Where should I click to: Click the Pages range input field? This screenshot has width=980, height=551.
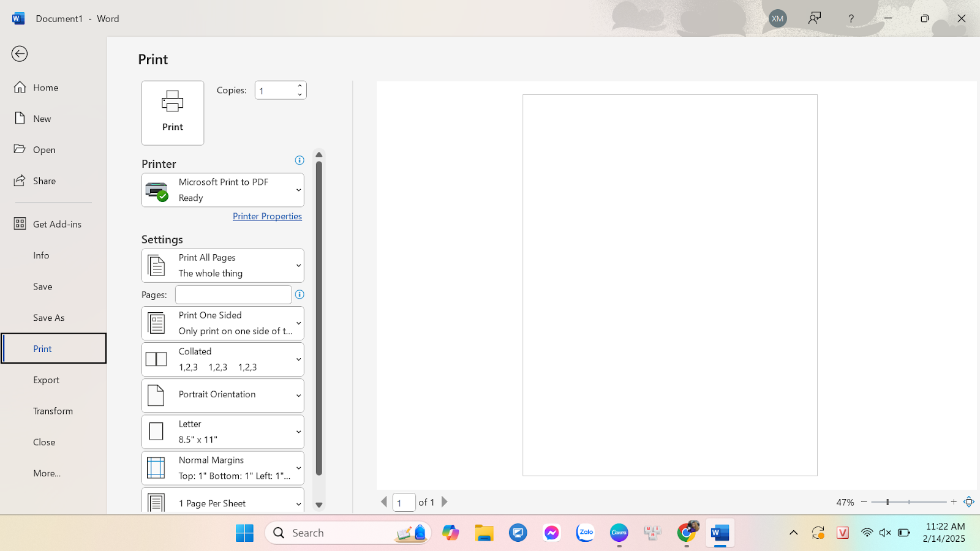233,294
